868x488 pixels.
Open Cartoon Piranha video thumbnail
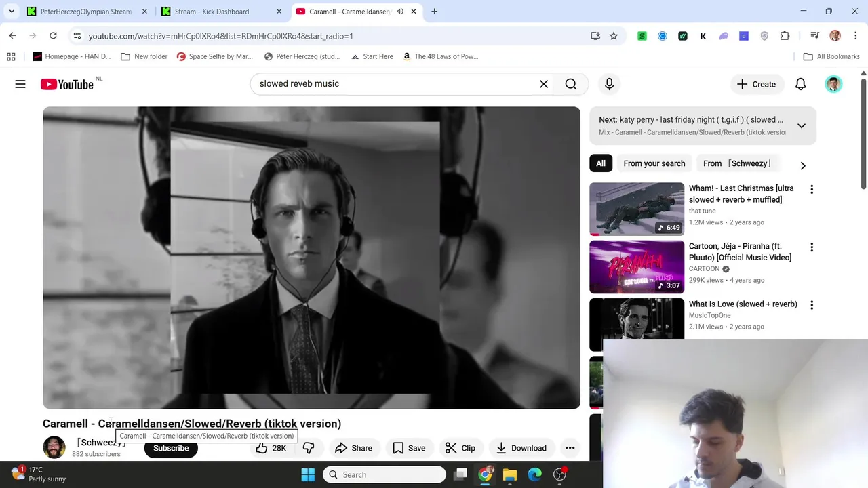(637, 267)
